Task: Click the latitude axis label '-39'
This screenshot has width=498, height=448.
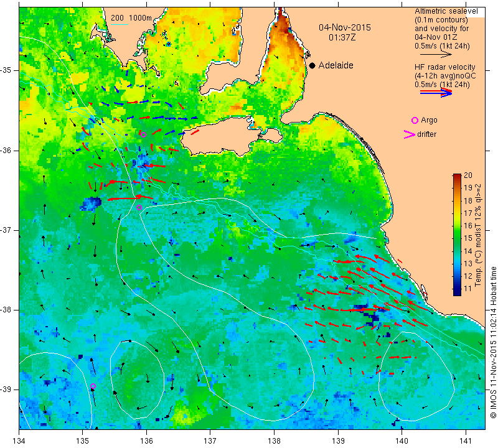Action: 7,390
